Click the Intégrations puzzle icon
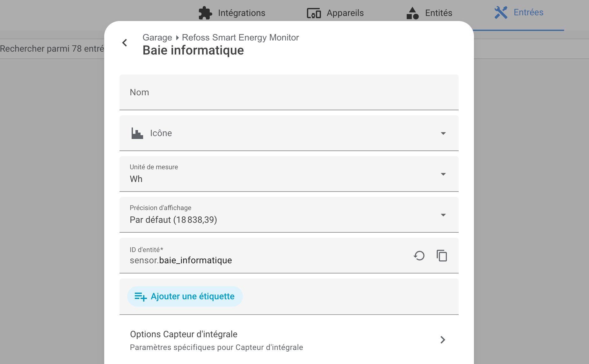The width and height of the screenshot is (589, 364). (205, 13)
